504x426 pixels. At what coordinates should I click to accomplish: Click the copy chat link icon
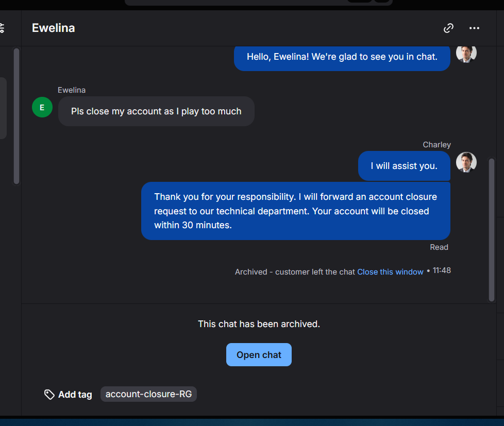pos(448,28)
